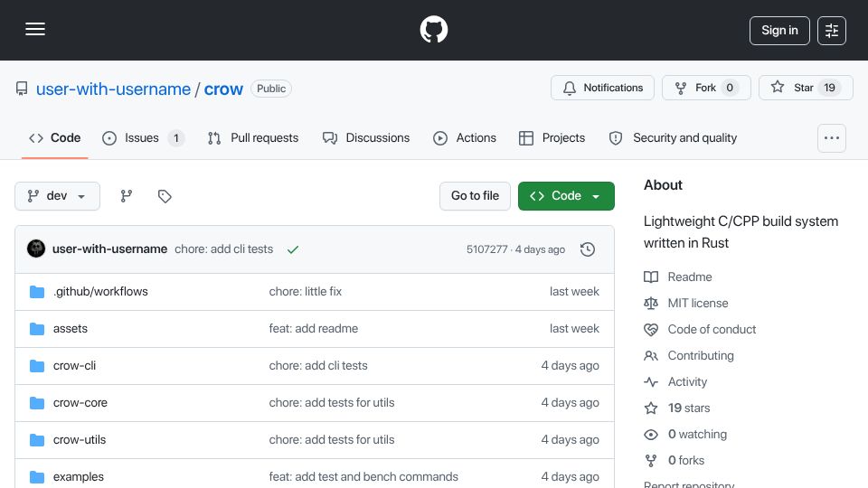The image size is (868, 488).
Task: Open latest commit message 'chore: add cli tests'
Action: tap(223, 249)
